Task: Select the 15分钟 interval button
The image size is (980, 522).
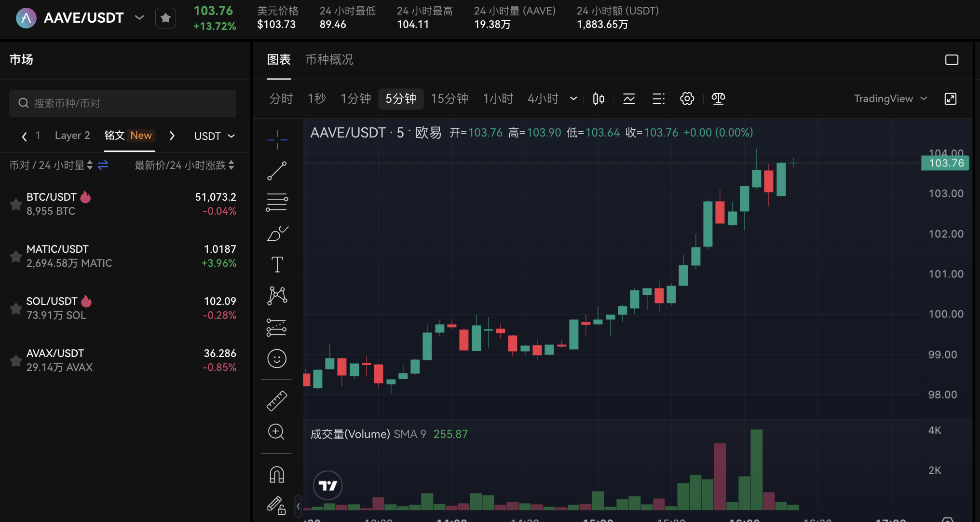Action: pyautogui.click(x=449, y=99)
